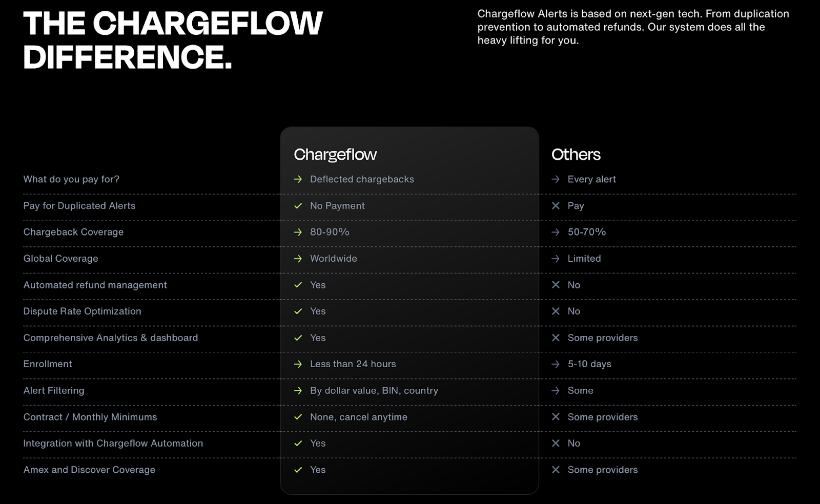820x504 pixels.
Task: Click 'None, cancel anytime' text
Action: [359, 417]
